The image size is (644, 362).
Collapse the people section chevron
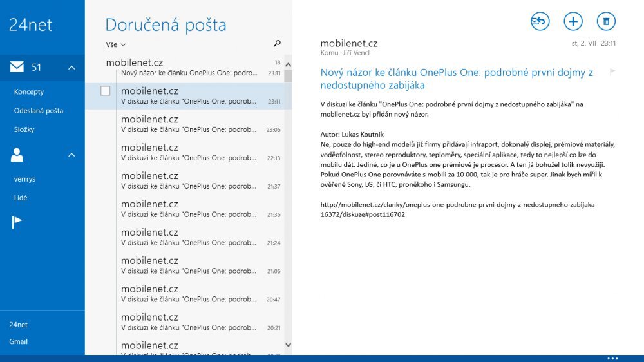[x=71, y=155]
